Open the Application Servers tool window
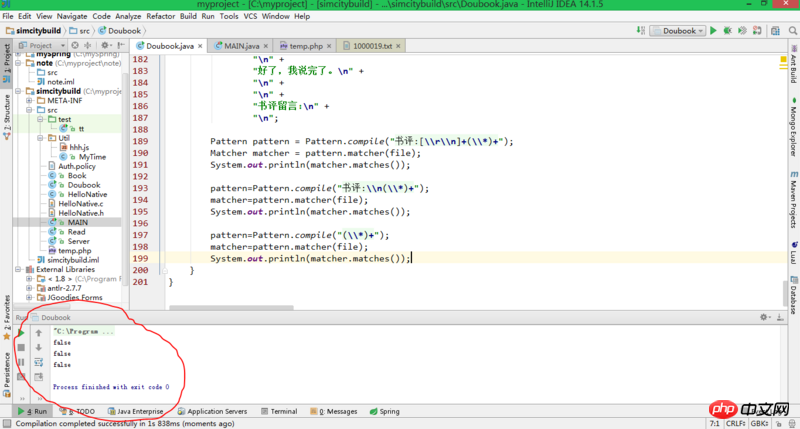Viewport: 800px width, 429px height. point(212,411)
